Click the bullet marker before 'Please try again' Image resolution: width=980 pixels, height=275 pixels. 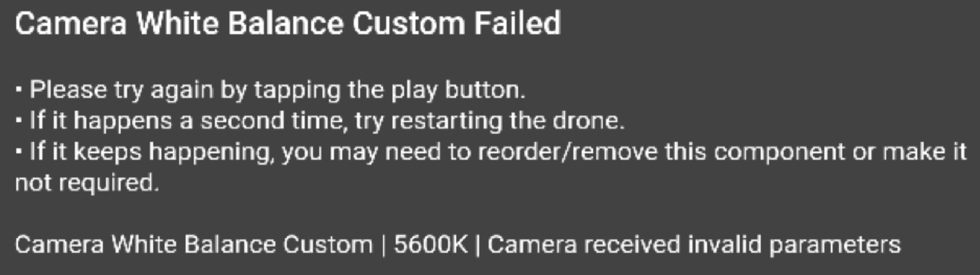[x=19, y=90]
